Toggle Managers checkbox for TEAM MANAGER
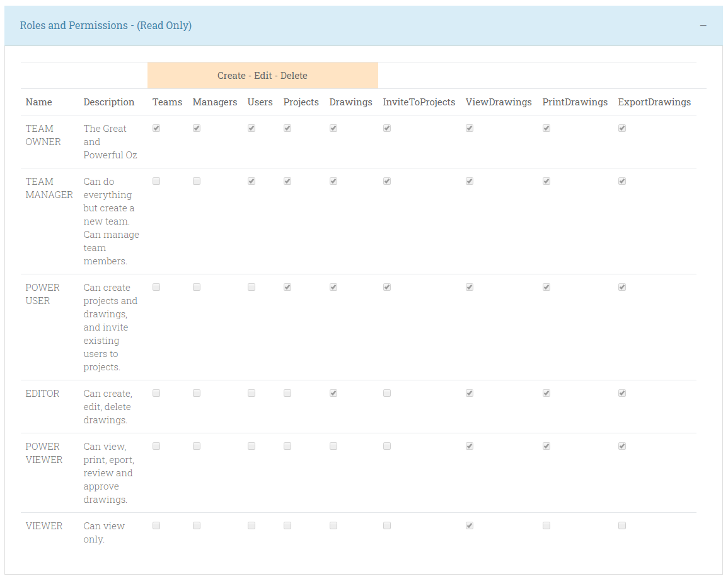 click(x=197, y=181)
